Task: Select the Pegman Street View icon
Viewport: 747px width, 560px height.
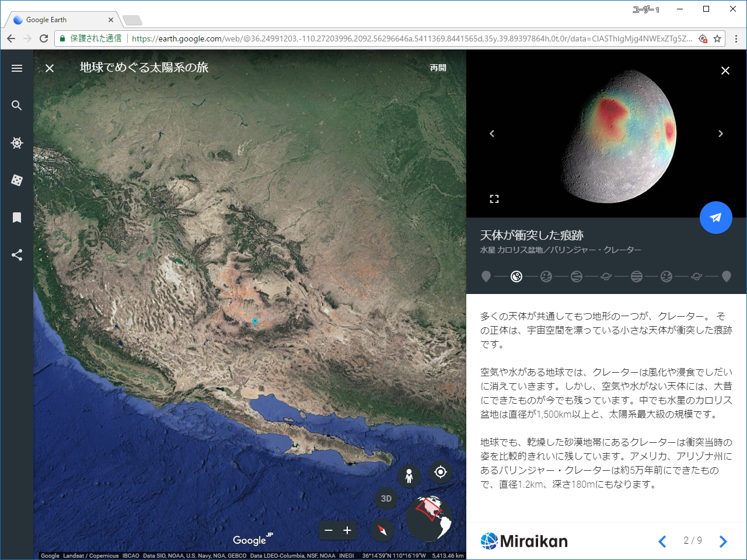Action: 409,476
